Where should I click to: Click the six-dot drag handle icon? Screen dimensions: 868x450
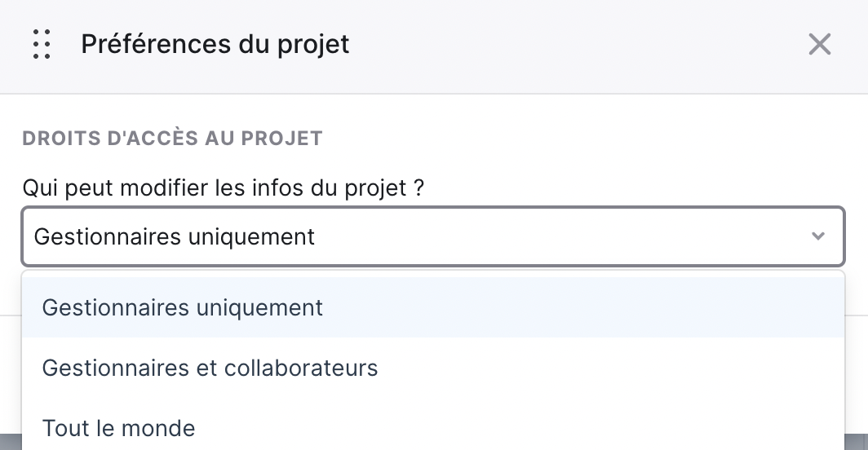click(x=42, y=44)
